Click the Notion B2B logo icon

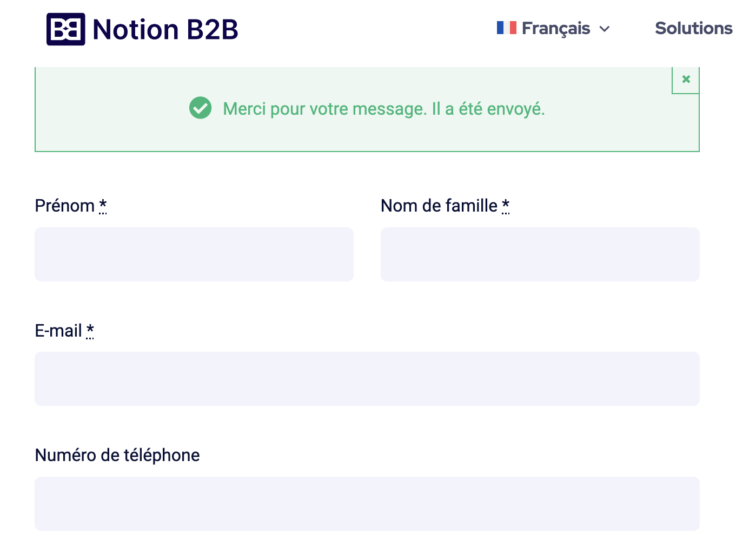pyautogui.click(x=65, y=29)
